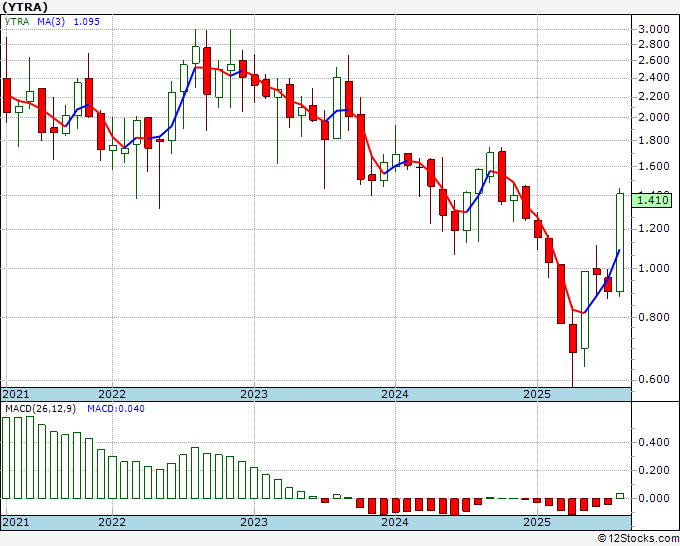Click the latest small green MACD histogram bar
680x546 pixels.
tap(620, 496)
